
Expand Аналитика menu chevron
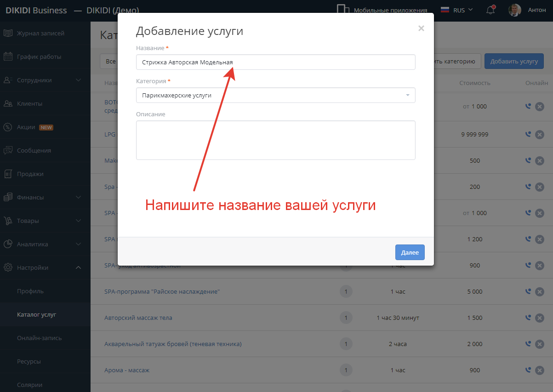[79, 244]
